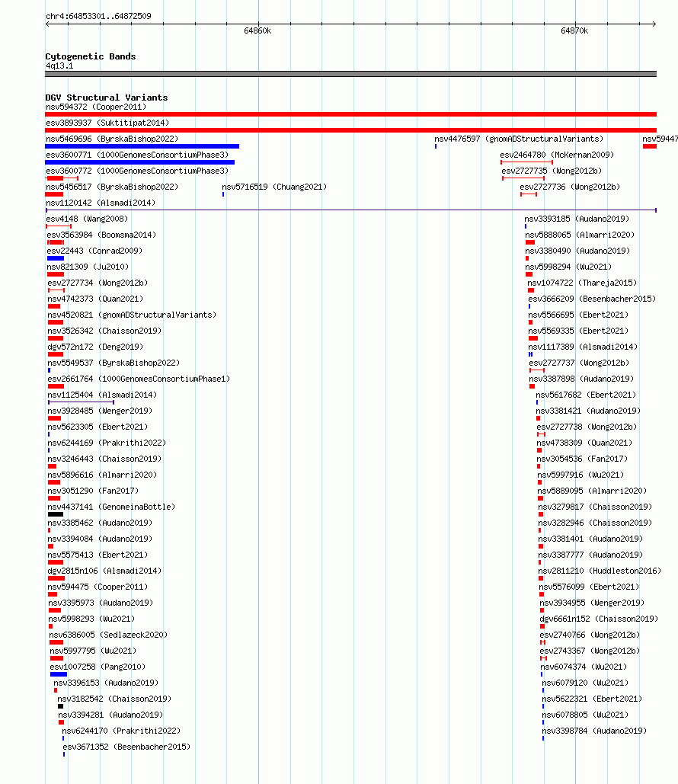Click esv2727736 (Wong2012b) label
This screenshot has width=678, height=784.
point(570,187)
